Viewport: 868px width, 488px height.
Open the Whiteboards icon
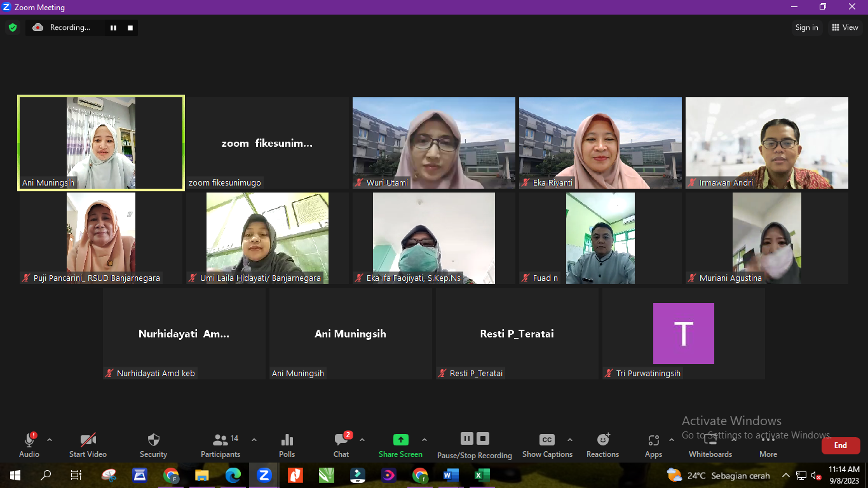710,440
